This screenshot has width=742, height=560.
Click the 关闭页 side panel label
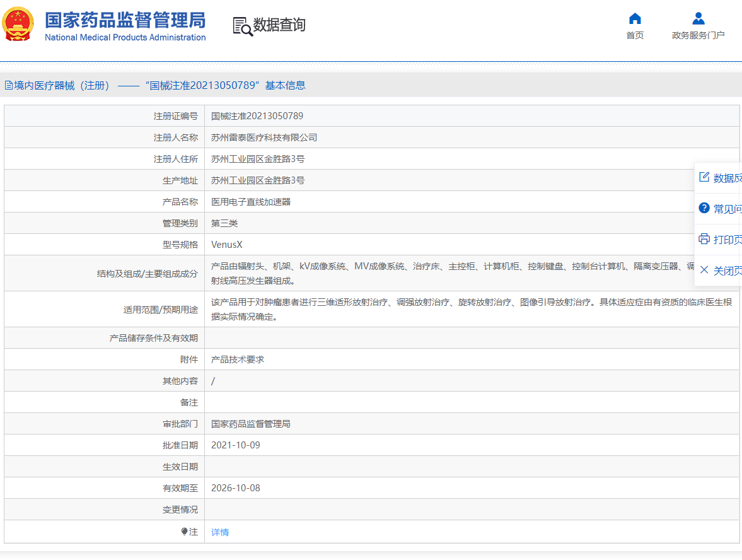[728, 271]
